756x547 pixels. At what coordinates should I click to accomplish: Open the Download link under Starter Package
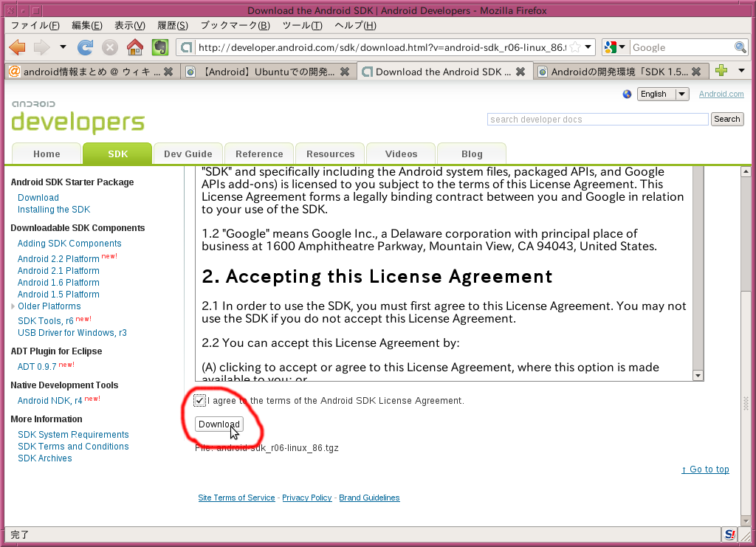coord(38,198)
